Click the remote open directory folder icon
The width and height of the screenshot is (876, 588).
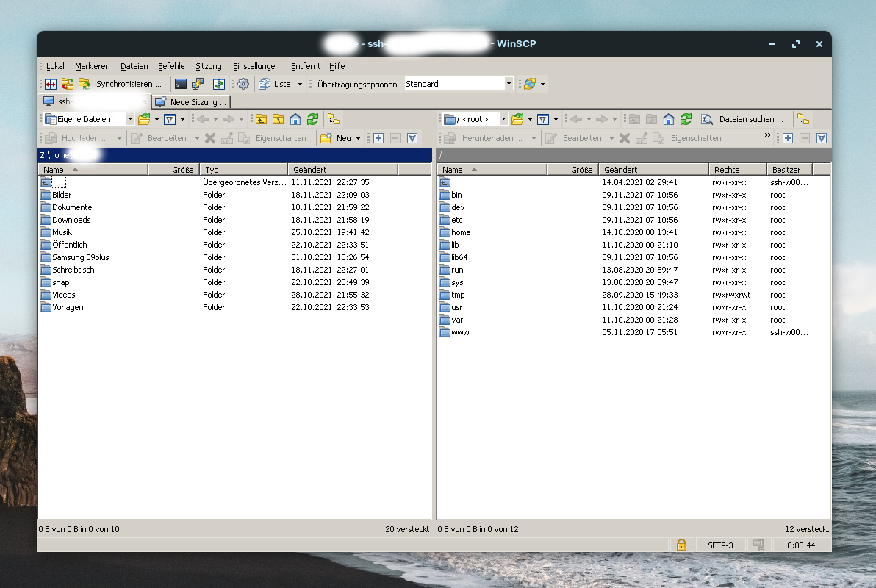pyautogui.click(x=517, y=119)
